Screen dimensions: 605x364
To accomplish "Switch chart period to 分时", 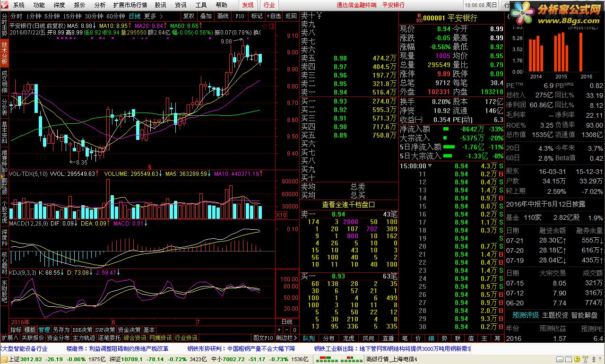I will pyautogui.click(x=17, y=16).
